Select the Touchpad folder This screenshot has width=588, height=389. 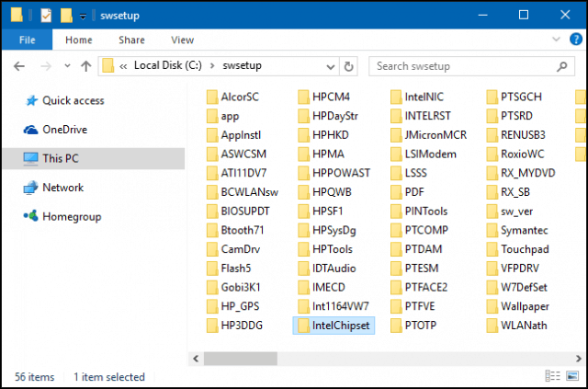518,249
